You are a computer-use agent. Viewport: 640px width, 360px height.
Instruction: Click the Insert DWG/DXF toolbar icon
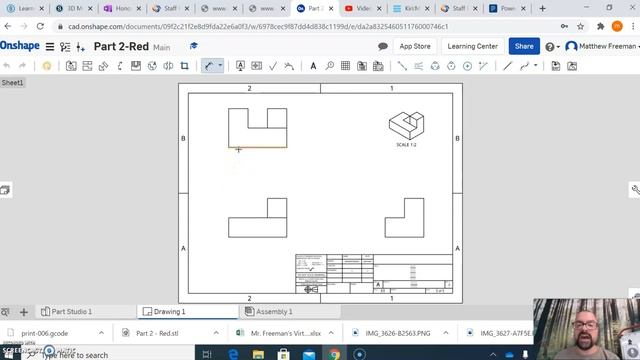click(x=556, y=66)
